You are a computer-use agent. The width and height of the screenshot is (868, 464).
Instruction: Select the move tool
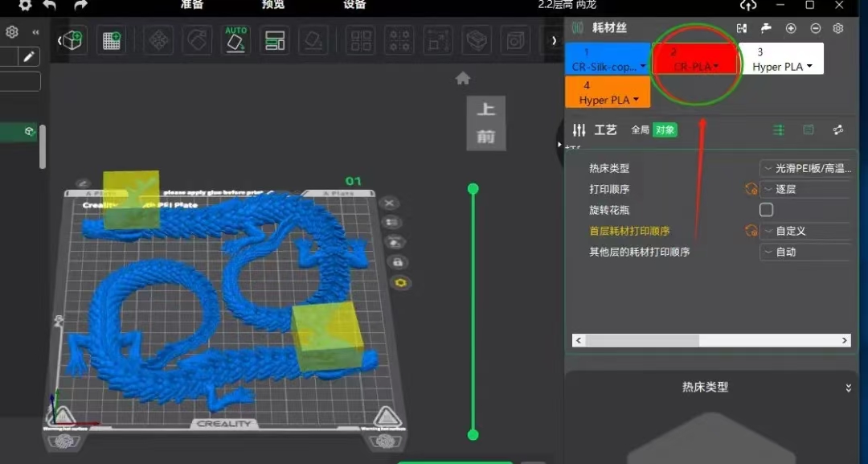pyautogui.click(x=159, y=40)
